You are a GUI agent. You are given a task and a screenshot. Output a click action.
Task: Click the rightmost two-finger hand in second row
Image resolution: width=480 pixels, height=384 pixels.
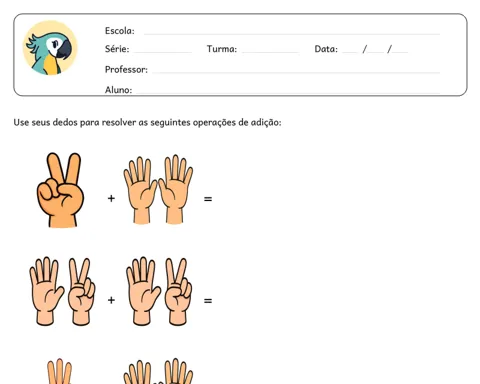[x=178, y=292]
